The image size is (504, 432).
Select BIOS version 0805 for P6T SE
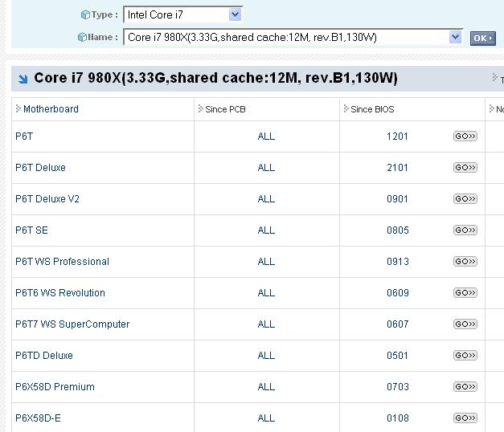click(x=398, y=230)
